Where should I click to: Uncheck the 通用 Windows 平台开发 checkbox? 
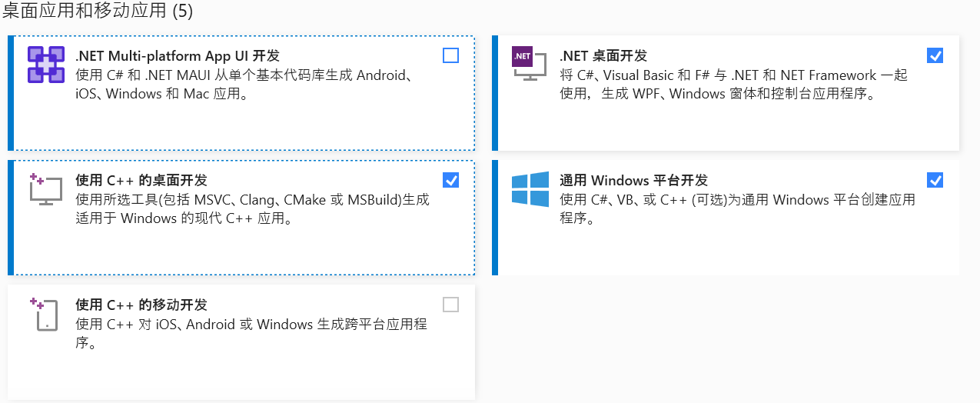click(935, 180)
